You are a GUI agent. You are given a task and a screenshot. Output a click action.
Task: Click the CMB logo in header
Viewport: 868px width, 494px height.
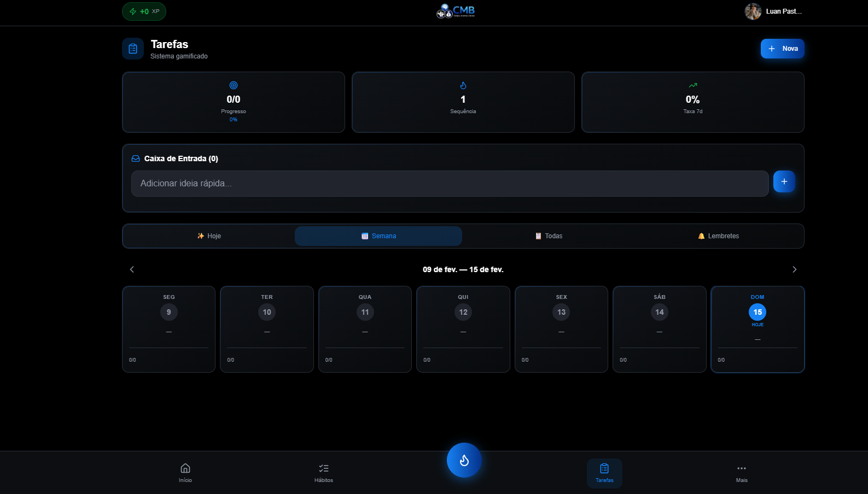tap(456, 11)
